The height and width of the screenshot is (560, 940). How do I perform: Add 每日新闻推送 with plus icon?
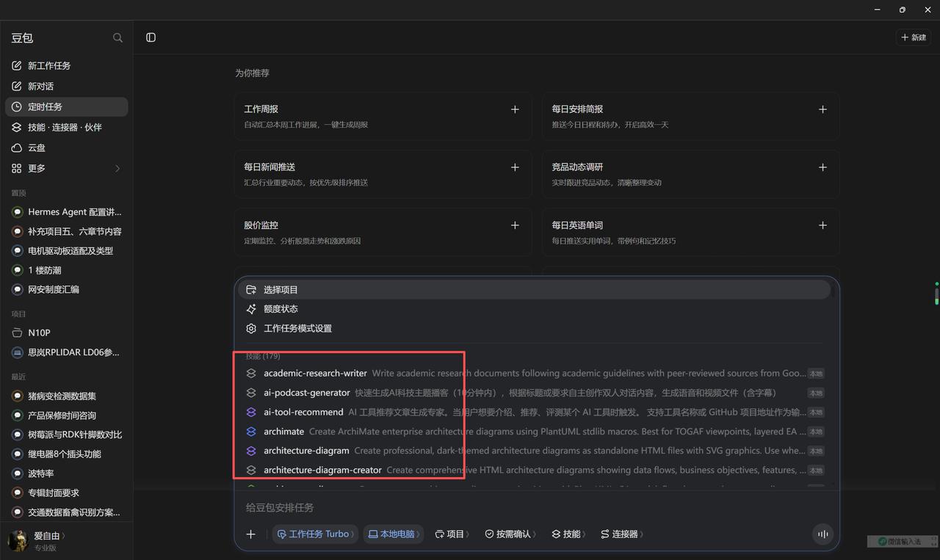pos(515,167)
